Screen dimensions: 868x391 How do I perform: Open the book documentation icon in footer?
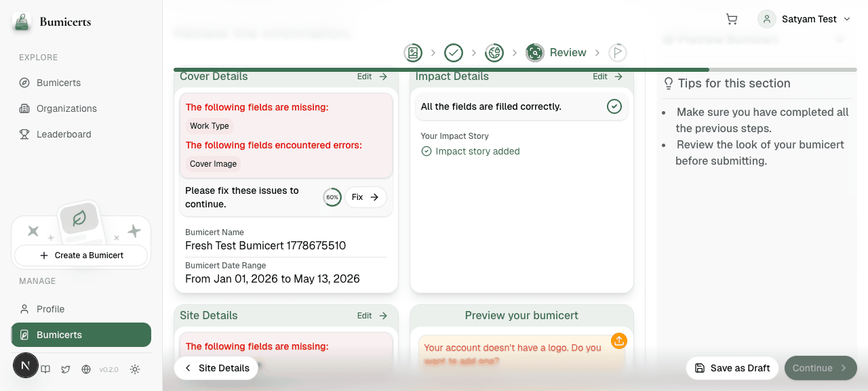45,369
